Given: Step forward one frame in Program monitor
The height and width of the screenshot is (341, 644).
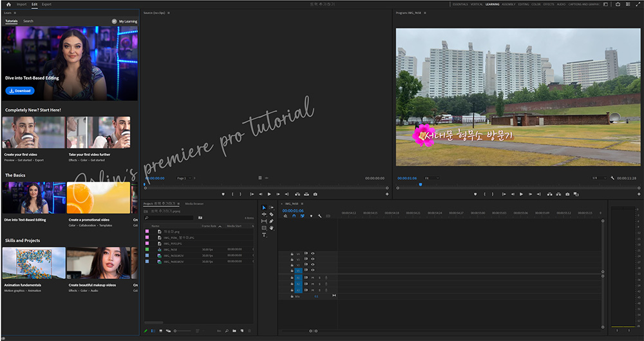Looking at the screenshot, I should tap(530, 194).
